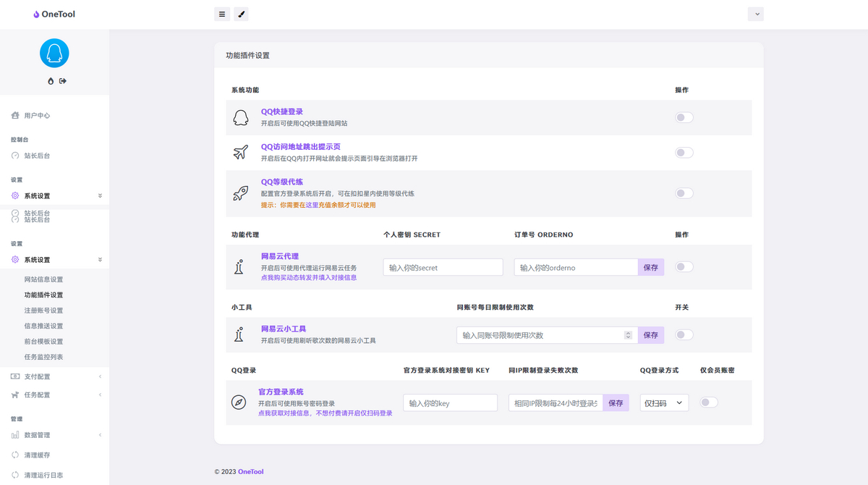Click the icon beside 网易云代理

click(x=239, y=266)
